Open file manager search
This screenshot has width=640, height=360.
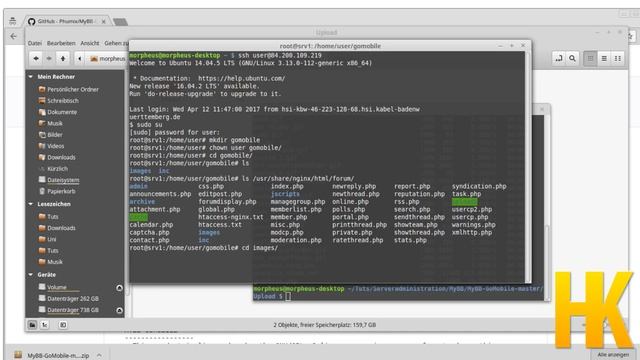pos(572,59)
